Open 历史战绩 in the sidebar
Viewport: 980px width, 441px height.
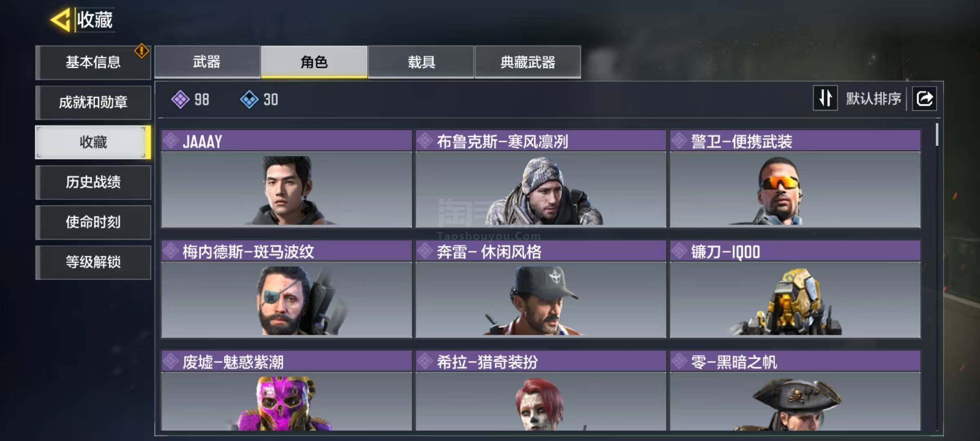click(x=93, y=182)
